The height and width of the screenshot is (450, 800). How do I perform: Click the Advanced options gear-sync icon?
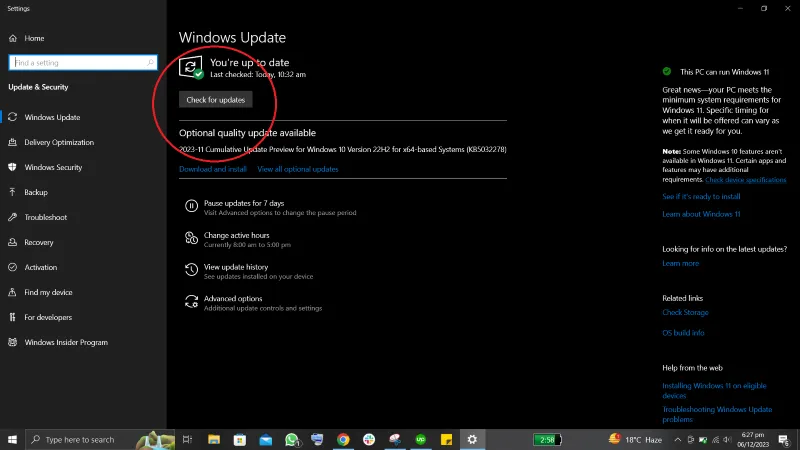coord(191,302)
